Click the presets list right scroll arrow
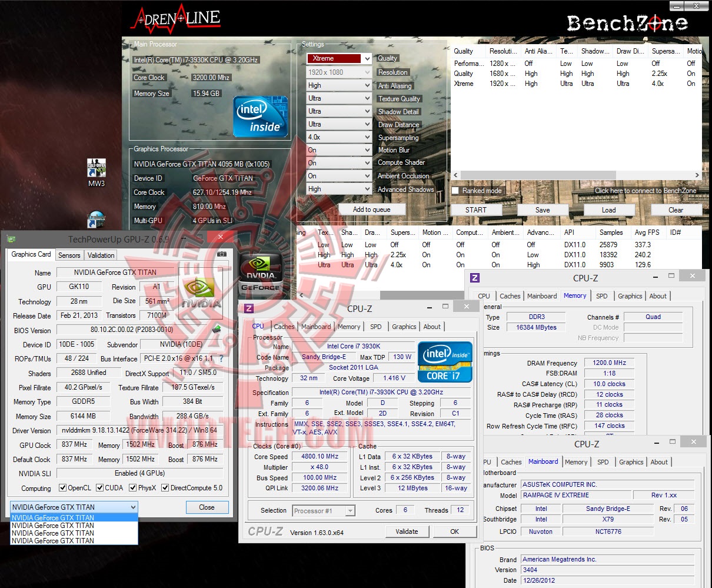The width and height of the screenshot is (712, 588). click(x=697, y=175)
